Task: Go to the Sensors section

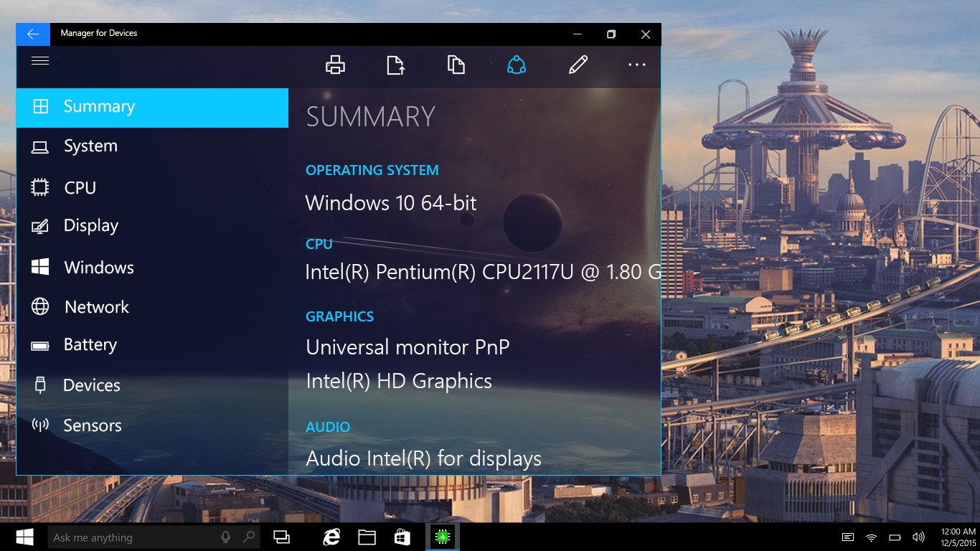Action: 152,425
